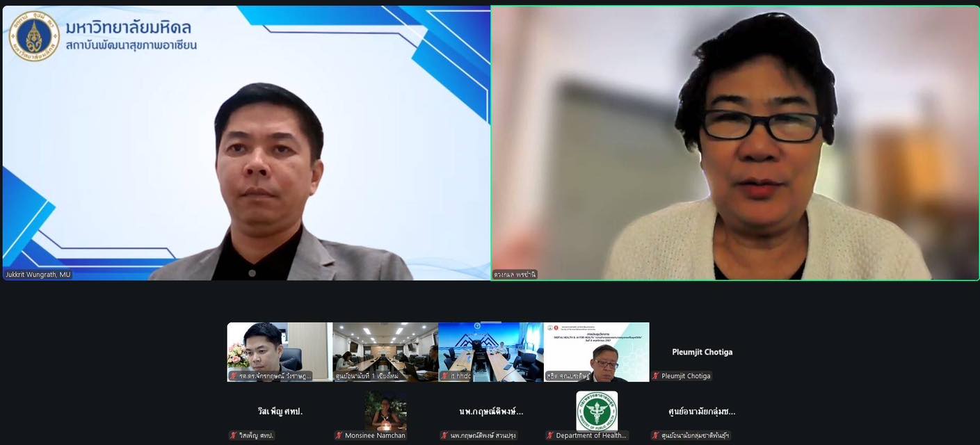
Task: Click the Mahidol University crest logo
Action: (x=33, y=36)
